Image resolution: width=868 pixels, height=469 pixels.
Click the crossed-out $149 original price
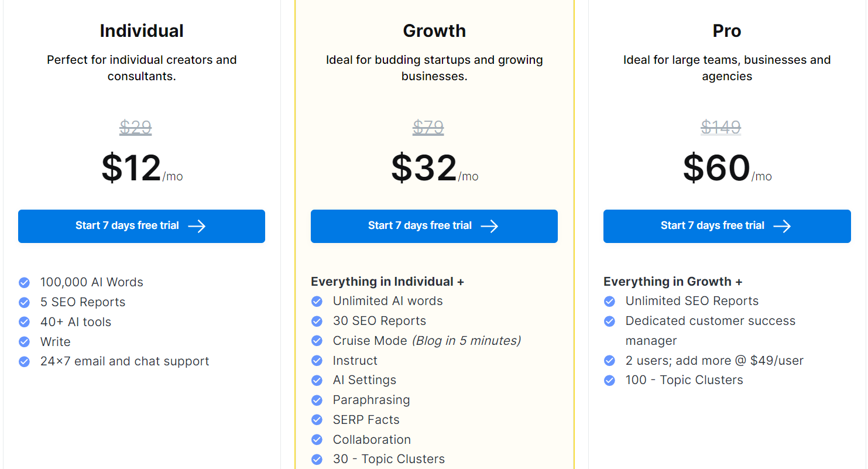(721, 127)
